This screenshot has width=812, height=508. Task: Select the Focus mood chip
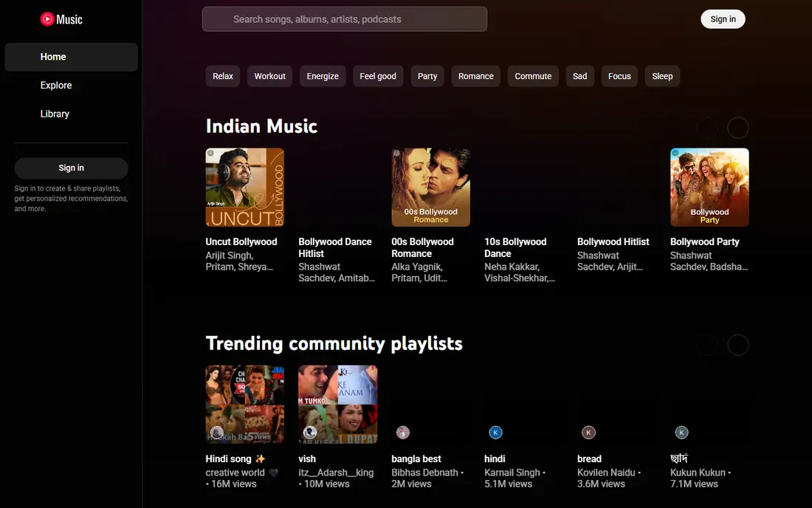click(x=619, y=76)
